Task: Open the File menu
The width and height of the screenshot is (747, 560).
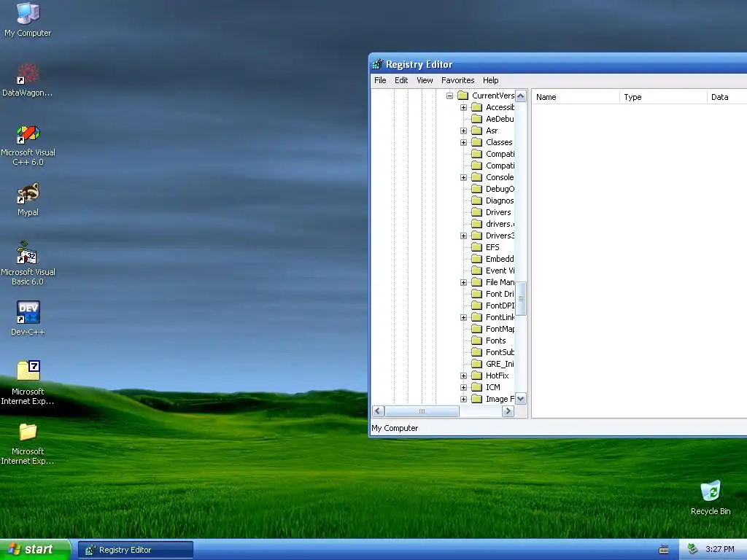Action: coord(380,80)
